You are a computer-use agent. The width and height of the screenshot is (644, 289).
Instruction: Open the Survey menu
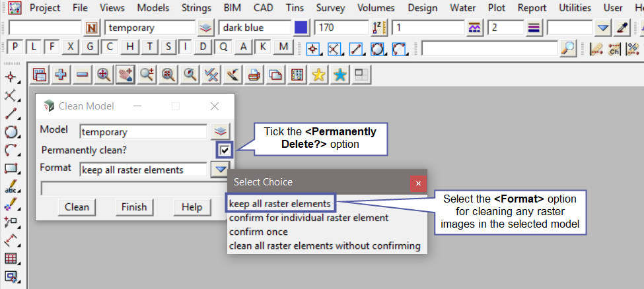tap(330, 8)
